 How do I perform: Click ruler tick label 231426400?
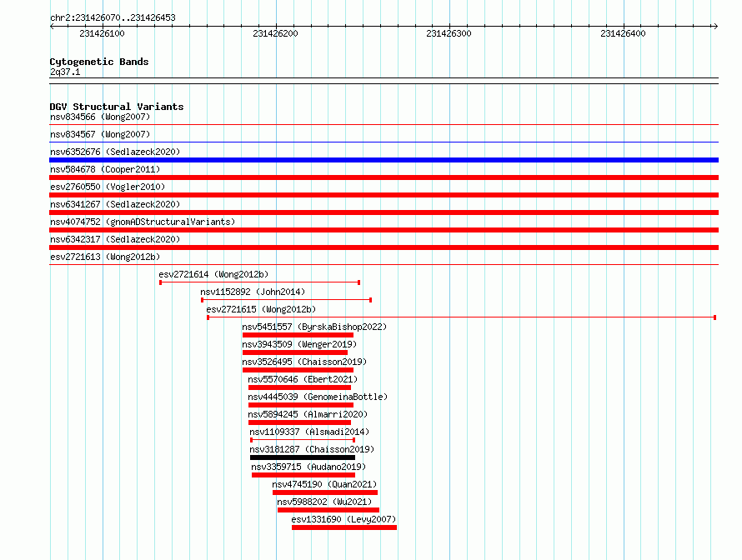(623, 33)
